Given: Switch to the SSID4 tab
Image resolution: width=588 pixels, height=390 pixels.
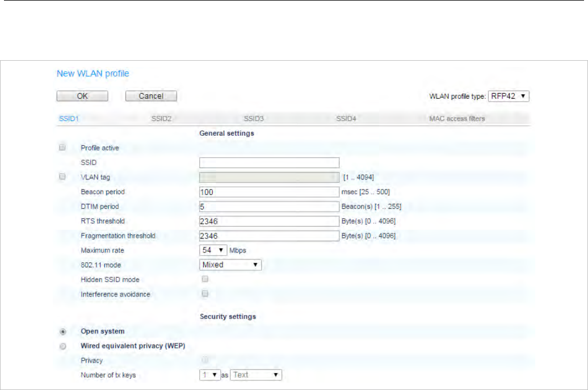Looking at the screenshot, I should [x=346, y=119].
